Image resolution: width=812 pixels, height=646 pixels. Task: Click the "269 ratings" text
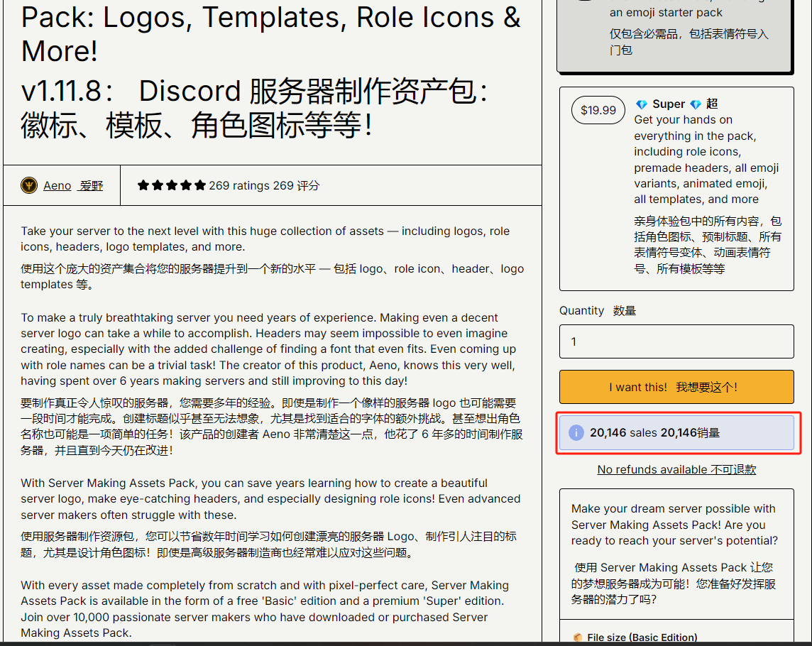(239, 185)
